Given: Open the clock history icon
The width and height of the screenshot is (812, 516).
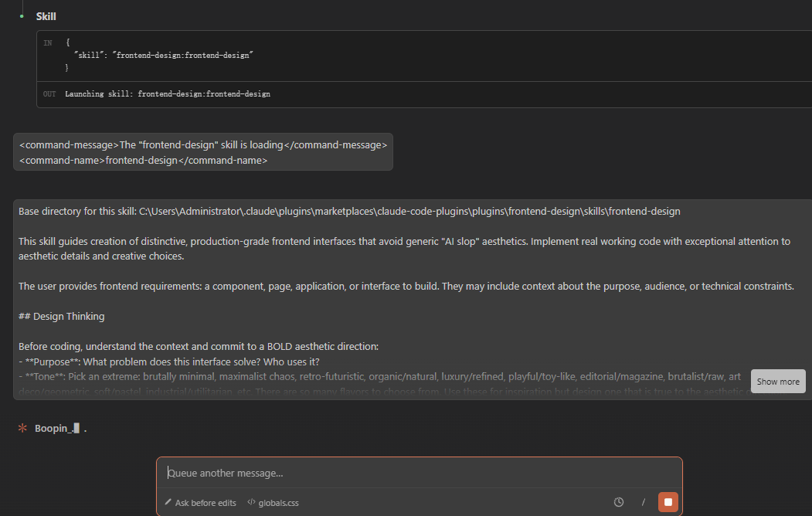Looking at the screenshot, I should [619, 502].
